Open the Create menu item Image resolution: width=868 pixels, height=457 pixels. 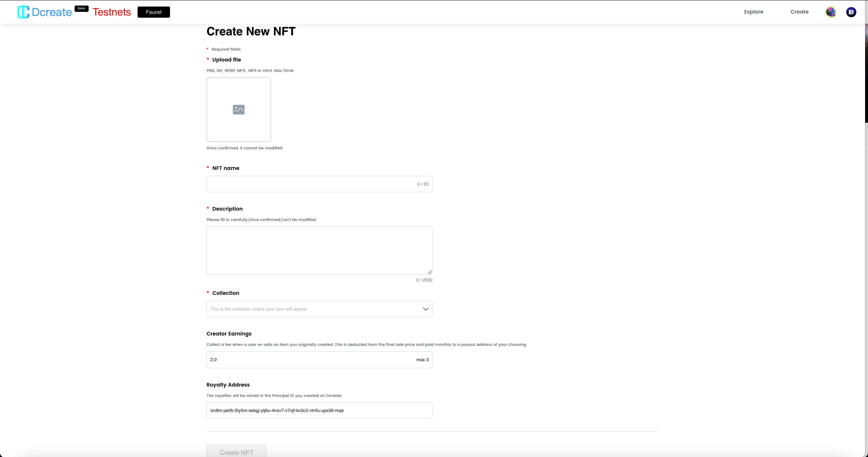[x=799, y=12]
